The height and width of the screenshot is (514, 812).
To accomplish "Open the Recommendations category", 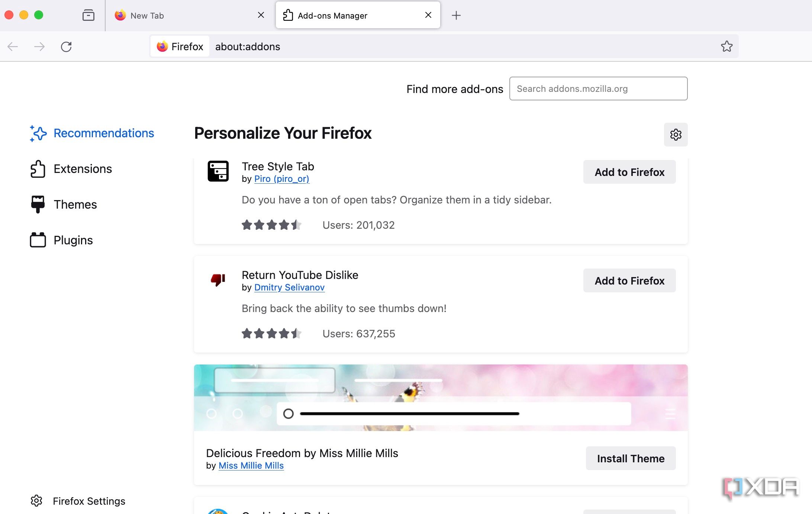I will 92,133.
